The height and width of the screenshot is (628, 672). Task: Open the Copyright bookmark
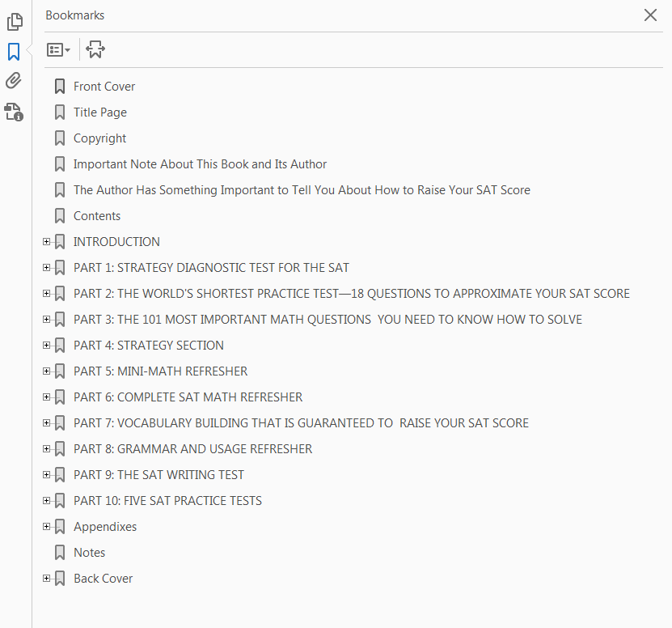pyautogui.click(x=99, y=138)
